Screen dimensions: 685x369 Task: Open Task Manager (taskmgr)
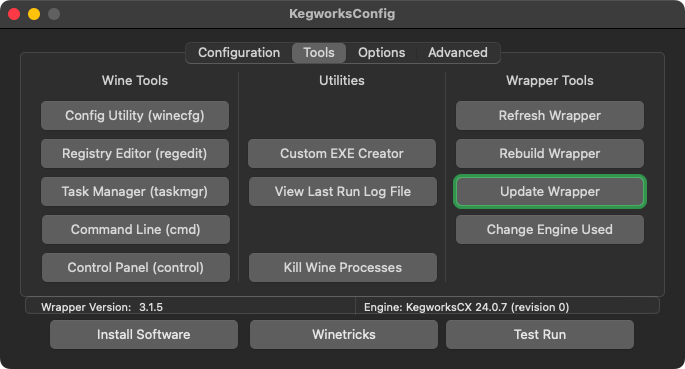[135, 191]
